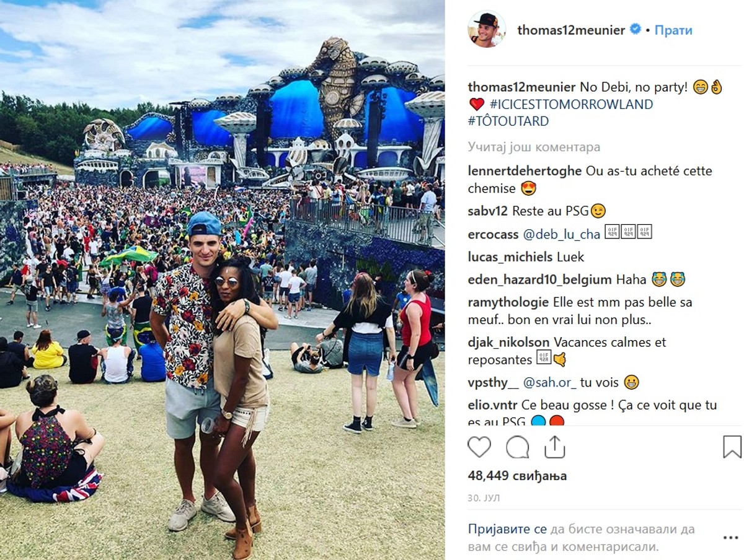Click the thomas12meunier profile avatar
Screen dimensions: 744x560
click(487, 30)
